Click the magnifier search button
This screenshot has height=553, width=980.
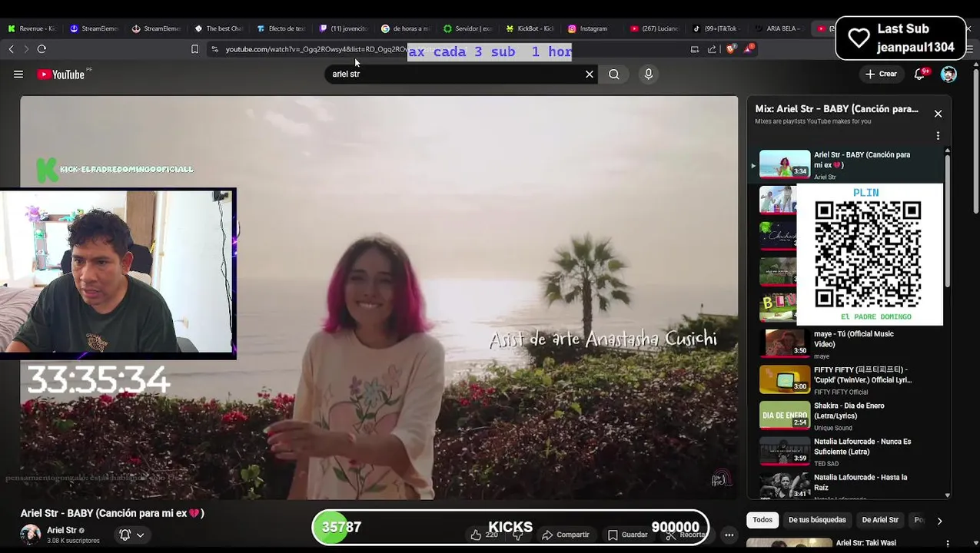tap(614, 75)
